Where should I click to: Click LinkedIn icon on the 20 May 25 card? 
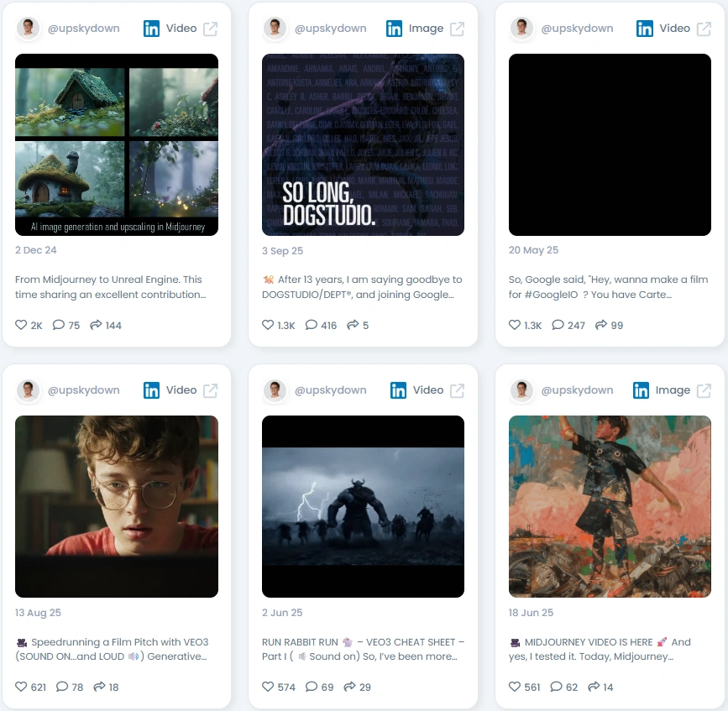(x=645, y=29)
